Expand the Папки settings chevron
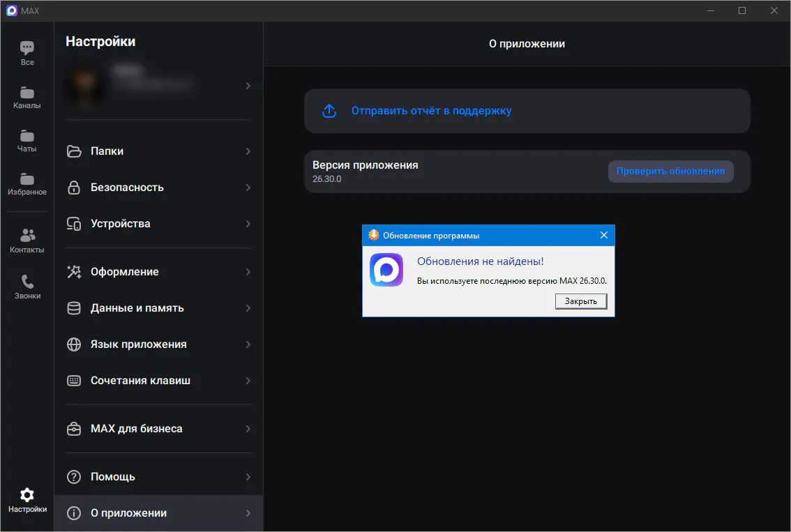The image size is (791, 532). coord(248,151)
